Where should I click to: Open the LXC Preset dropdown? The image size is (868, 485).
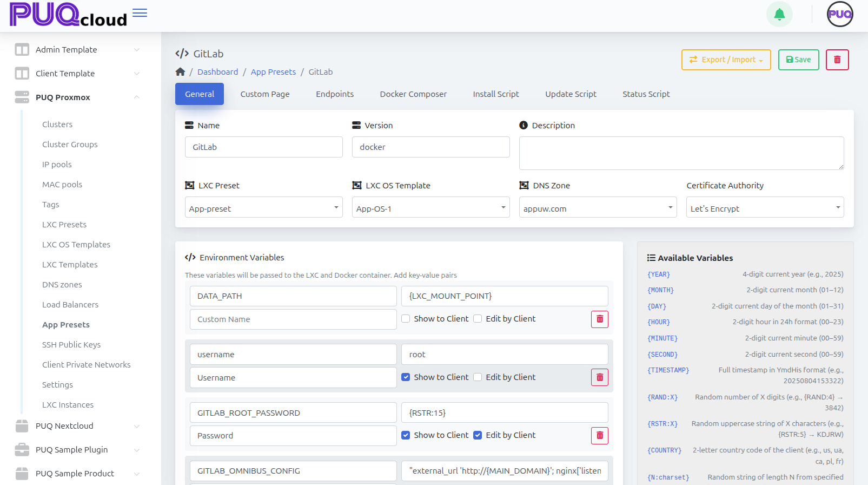(x=263, y=208)
